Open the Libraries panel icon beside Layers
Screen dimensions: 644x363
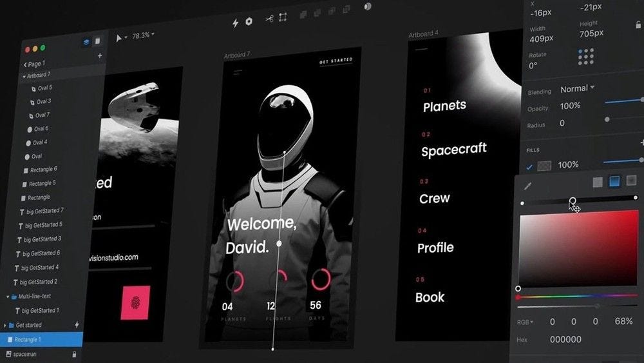[x=97, y=41]
